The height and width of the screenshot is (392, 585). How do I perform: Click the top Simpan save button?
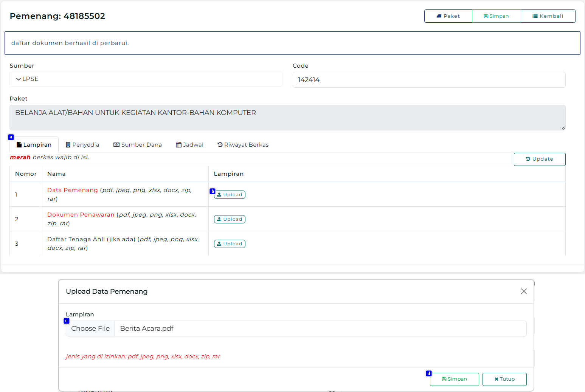[x=496, y=16]
